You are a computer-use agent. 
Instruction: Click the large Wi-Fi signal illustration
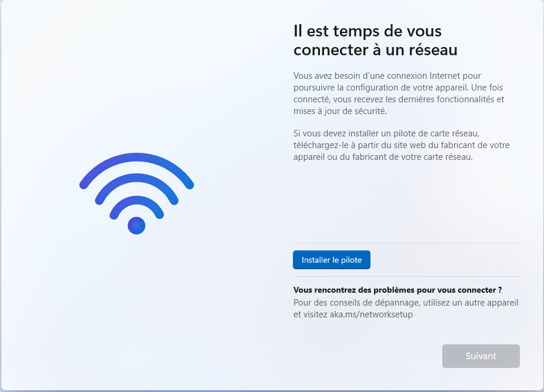(136, 193)
